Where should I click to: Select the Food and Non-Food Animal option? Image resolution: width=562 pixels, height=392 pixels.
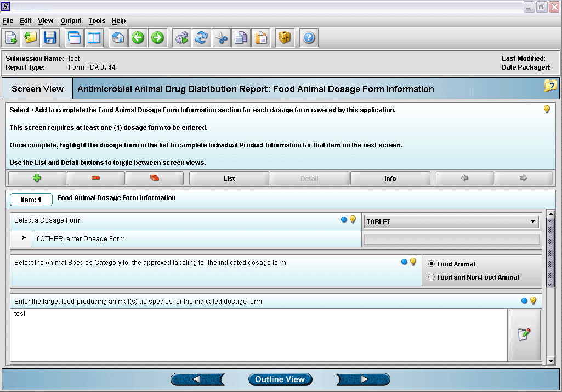[x=432, y=277]
